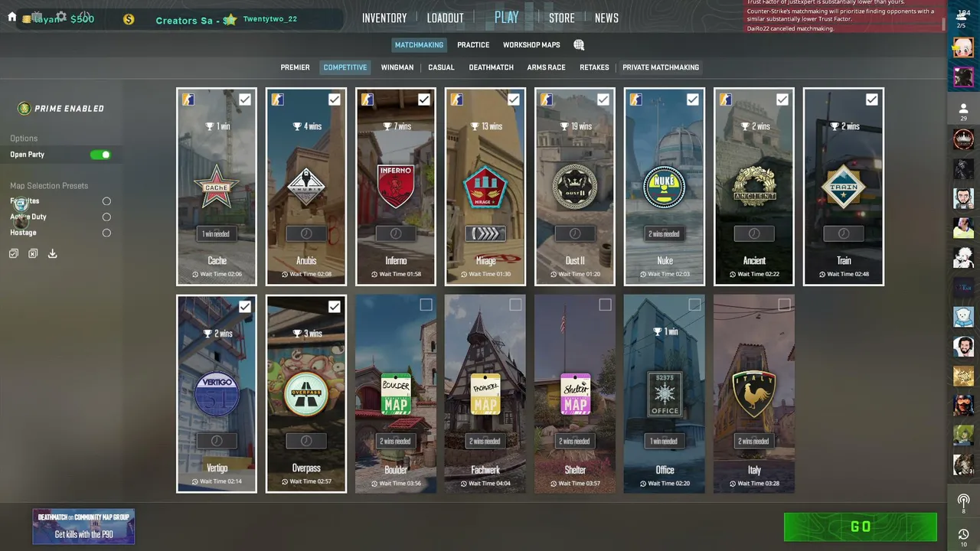Select the Favorites map preset radio button
The height and width of the screenshot is (551, 980).
(x=106, y=201)
